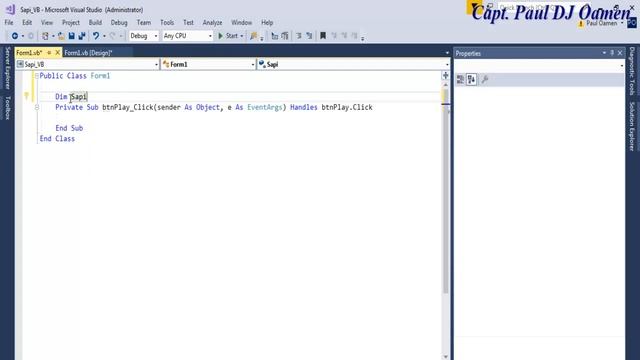Select the Form1.vb code tab
The image size is (640, 360).
[x=29, y=53]
